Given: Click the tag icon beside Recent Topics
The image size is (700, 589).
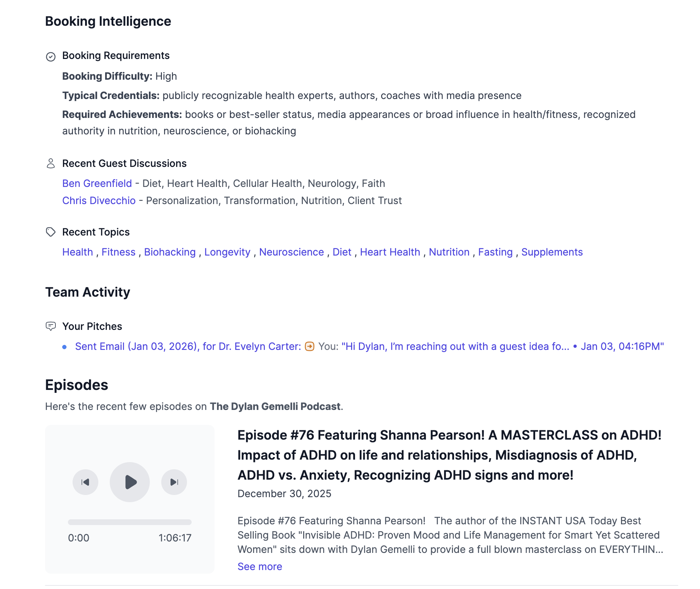Looking at the screenshot, I should [x=51, y=232].
